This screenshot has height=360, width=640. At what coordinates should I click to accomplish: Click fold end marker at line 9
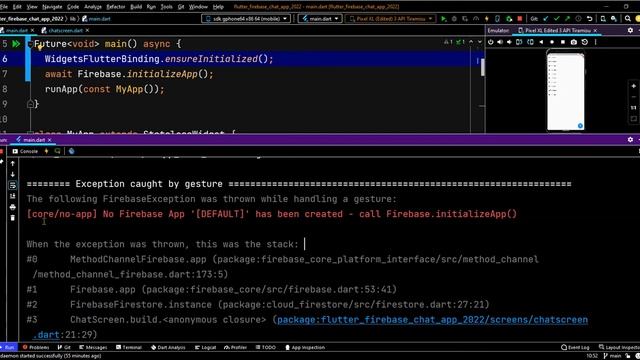30,104
